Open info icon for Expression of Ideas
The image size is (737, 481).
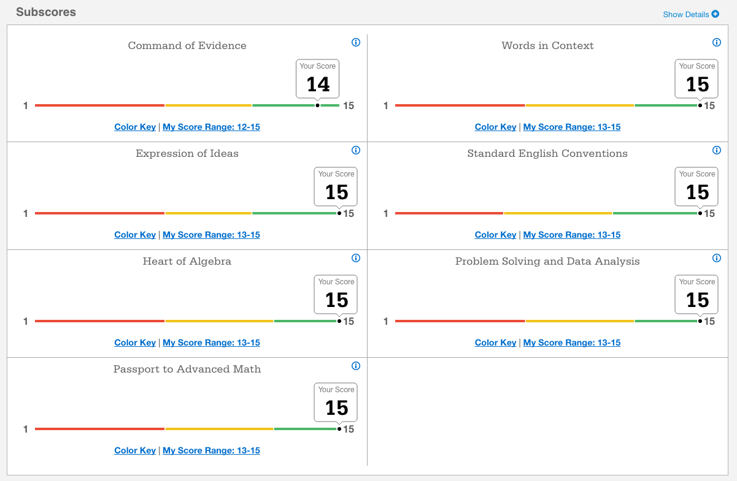click(x=356, y=151)
